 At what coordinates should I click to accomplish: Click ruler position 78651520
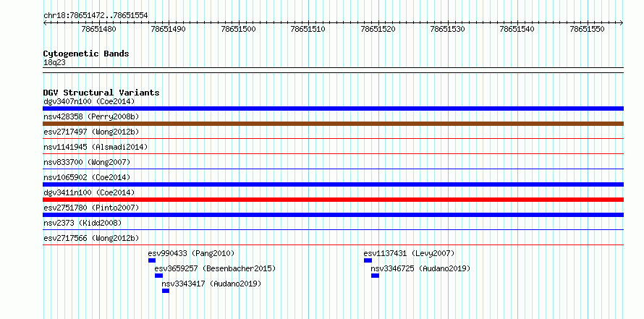378,29
